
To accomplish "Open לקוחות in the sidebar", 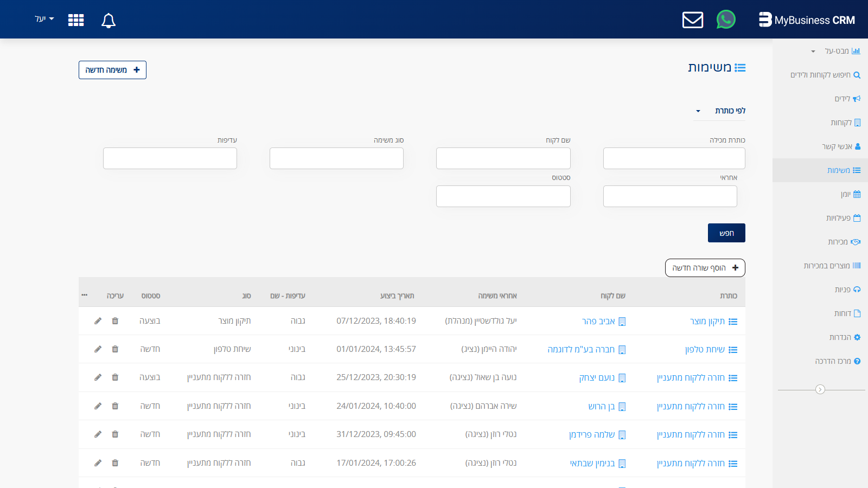I will pyautogui.click(x=845, y=123).
